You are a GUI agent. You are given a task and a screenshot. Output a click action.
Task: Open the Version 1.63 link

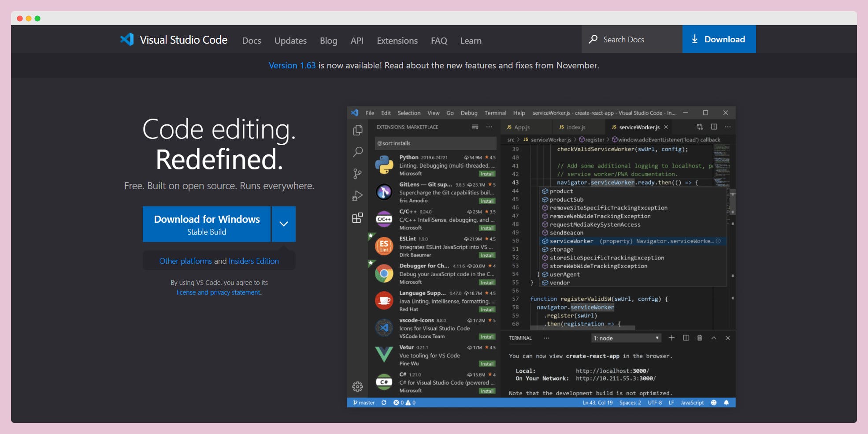[x=292, y=65]
